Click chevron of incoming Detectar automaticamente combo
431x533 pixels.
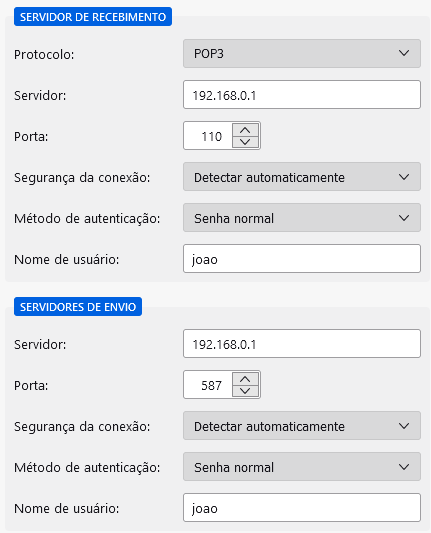coord(404,177)
